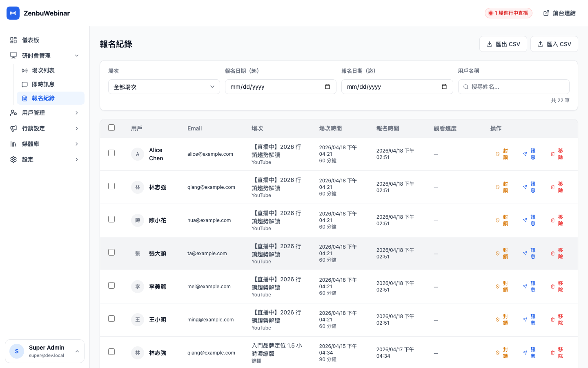
Task: Select the 用戶管理 users icon
Action: 13,112
